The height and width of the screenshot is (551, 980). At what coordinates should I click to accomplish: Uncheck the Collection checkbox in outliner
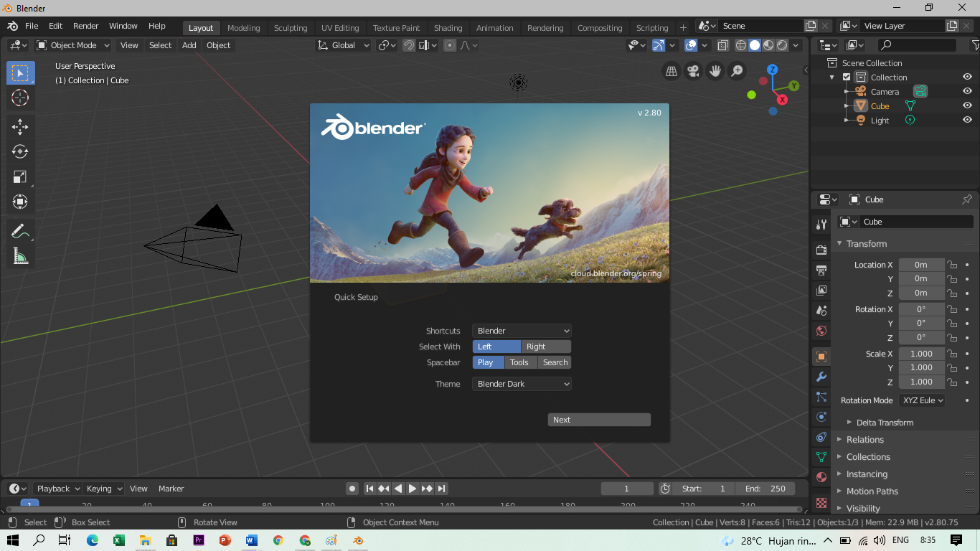point(847,77)
